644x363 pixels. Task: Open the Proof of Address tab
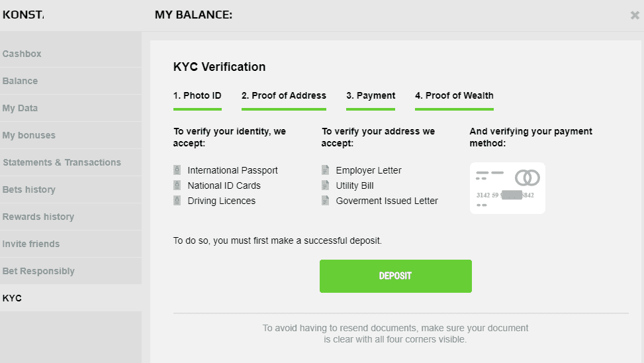point(284,96)
